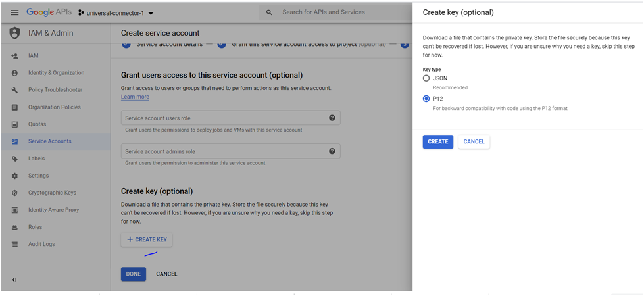Click the IAM & Admin shield icon
644x296 pixels.
[x=14, y=33]
